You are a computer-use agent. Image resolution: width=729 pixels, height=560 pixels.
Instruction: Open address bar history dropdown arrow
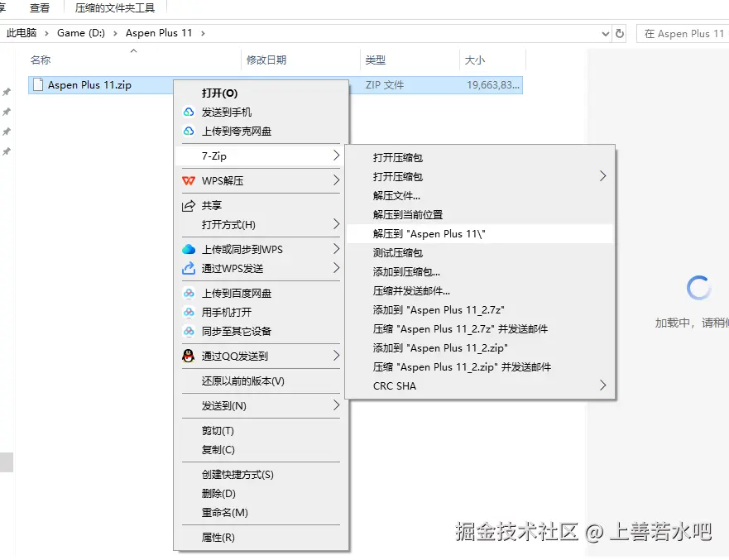pos(606,33)
